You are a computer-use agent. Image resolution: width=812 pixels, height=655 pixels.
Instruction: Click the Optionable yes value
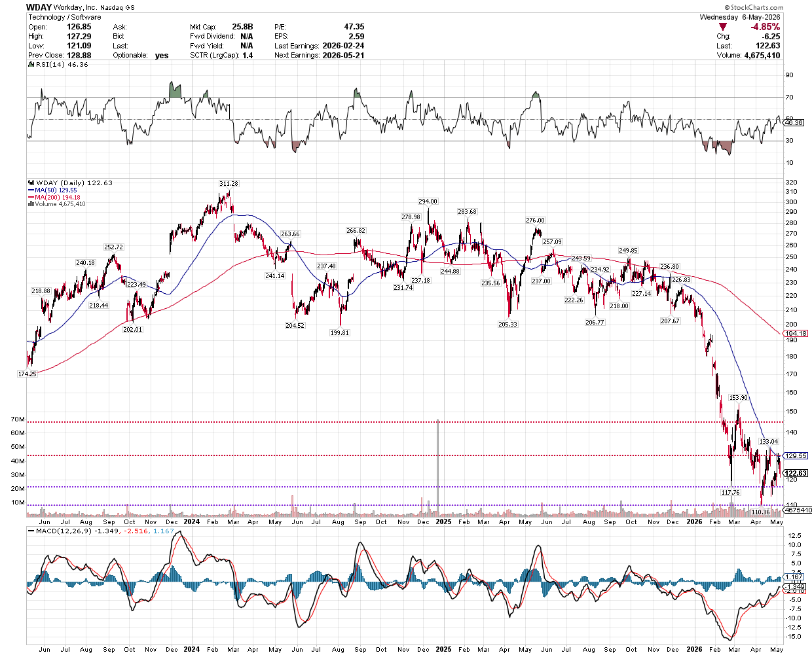162,56
